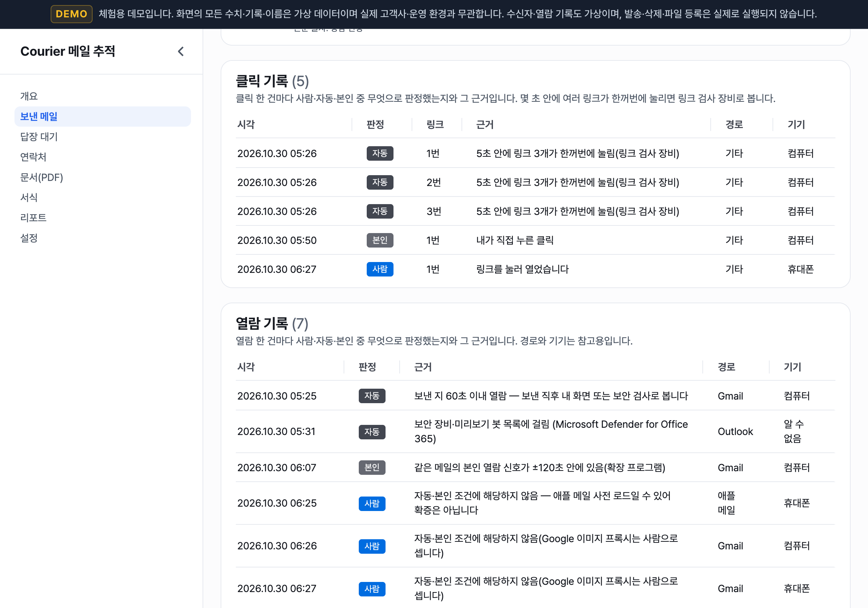Click the DEMO badge in the banner

coord(72,14)
